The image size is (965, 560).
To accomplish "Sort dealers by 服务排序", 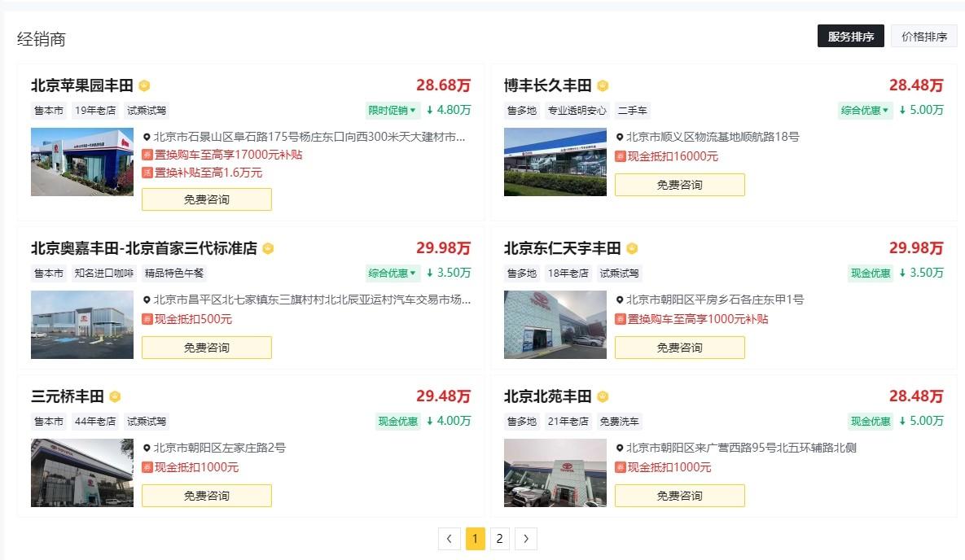I will coord(850,37).
